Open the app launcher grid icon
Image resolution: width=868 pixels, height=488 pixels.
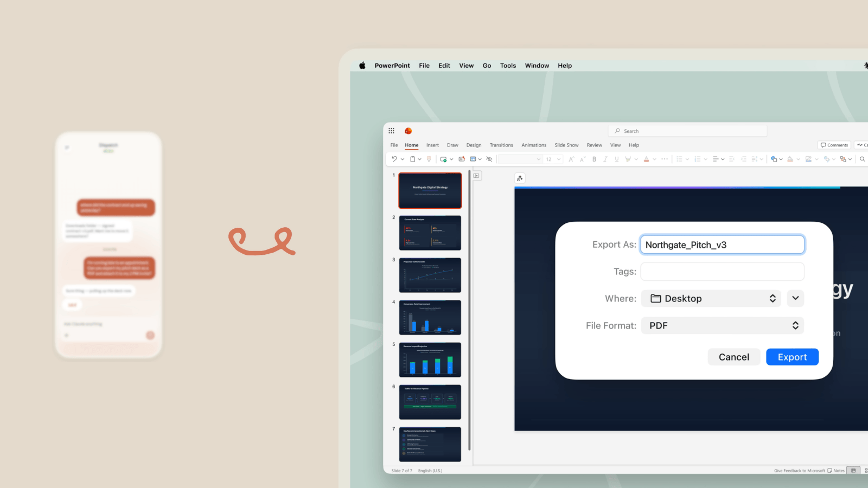tap(391, 131)
